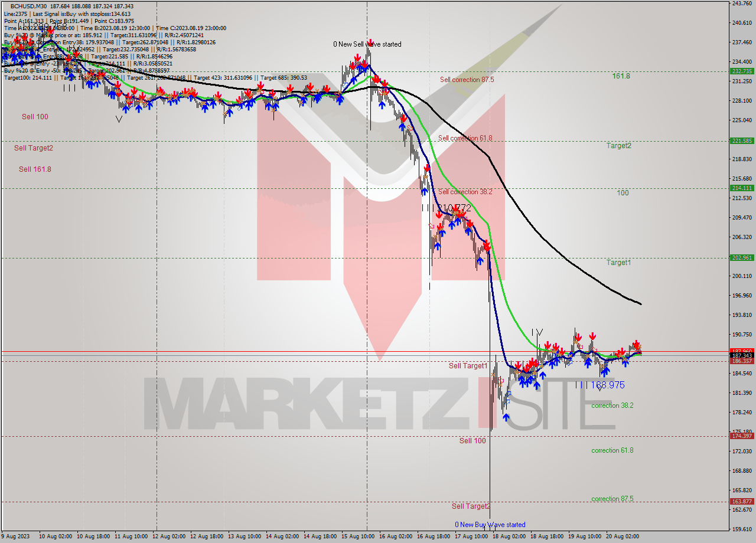Click the '0 New Sell wave started' label

pos(367,44)
